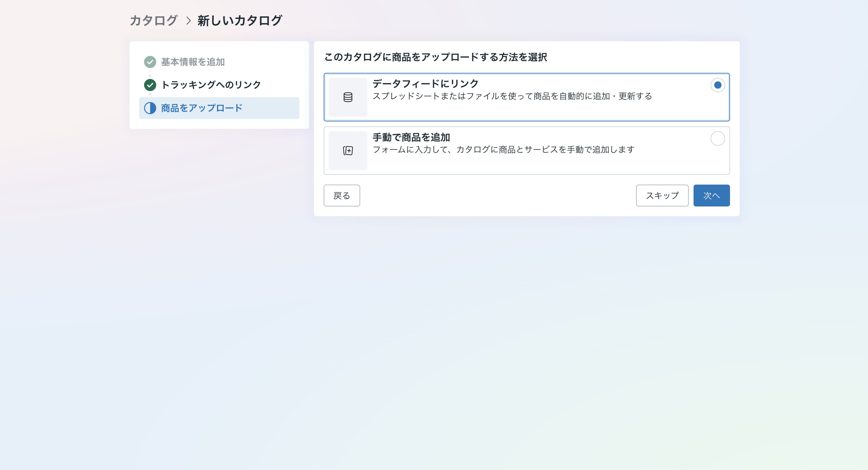Click the 手動で商品を追加 option title
This screenshot has height=470, width=868.
411,137
